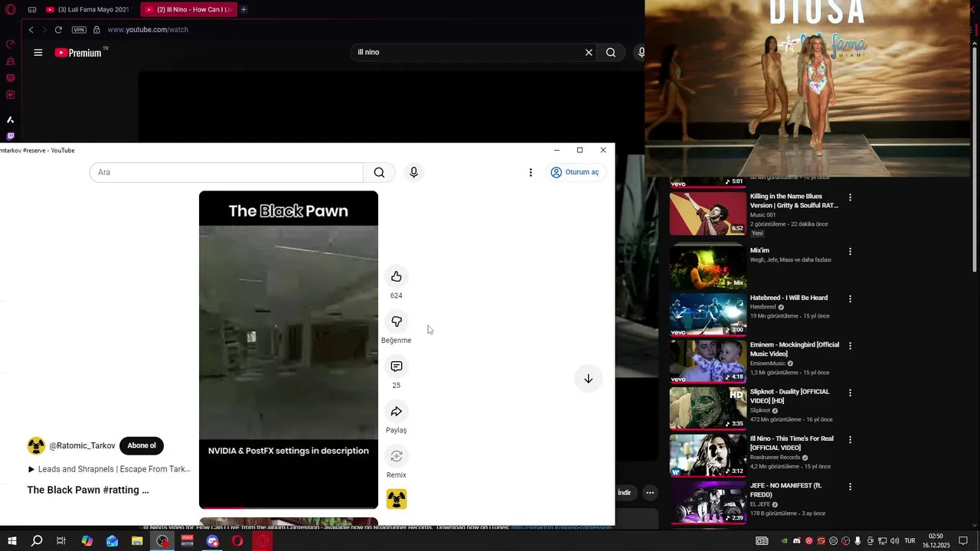Screen dimensions: 980x551
Task: Click the site lock icon in address bar
Action: pos(96,30)
